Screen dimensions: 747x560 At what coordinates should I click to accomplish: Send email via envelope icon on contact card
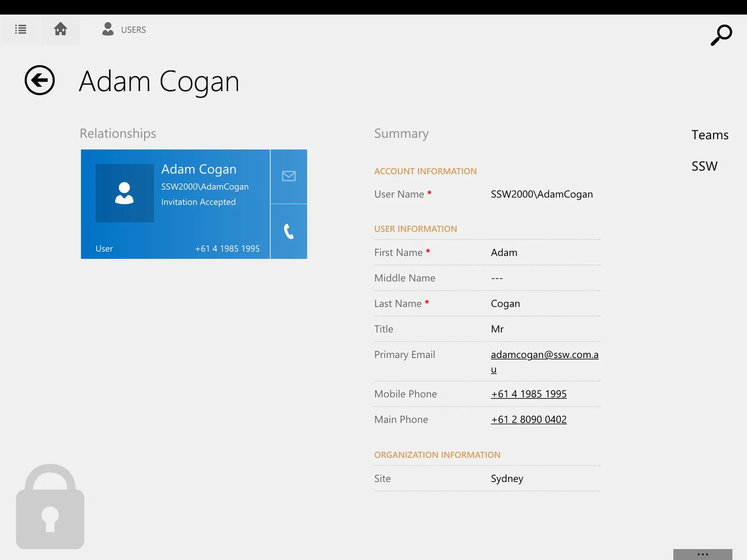point(289,176)
